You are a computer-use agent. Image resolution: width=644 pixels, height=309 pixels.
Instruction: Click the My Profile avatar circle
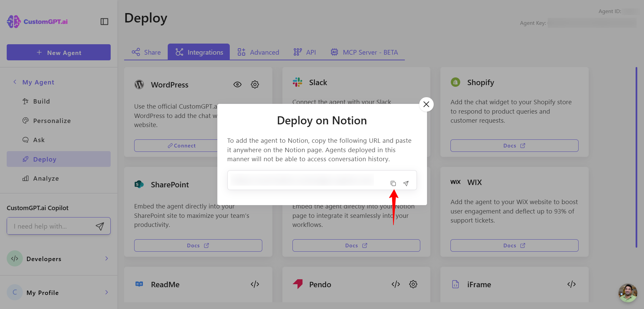15,293
